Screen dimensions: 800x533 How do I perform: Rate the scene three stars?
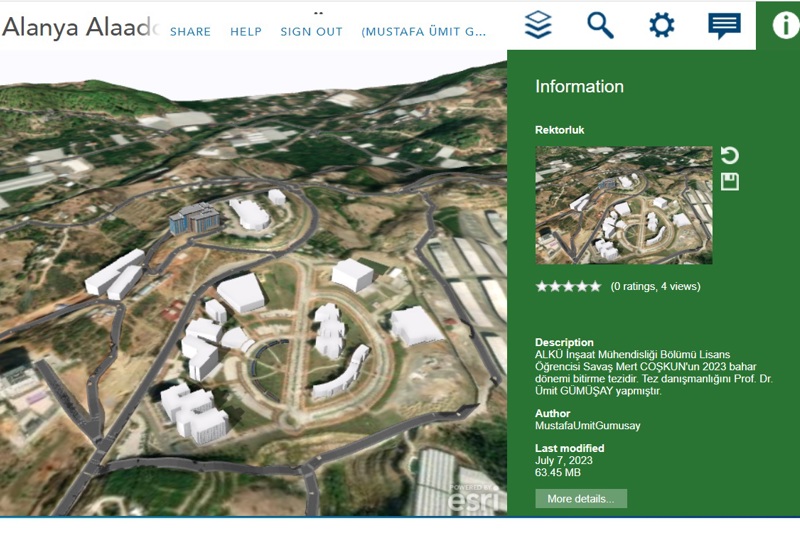click(x=568, y=286)
